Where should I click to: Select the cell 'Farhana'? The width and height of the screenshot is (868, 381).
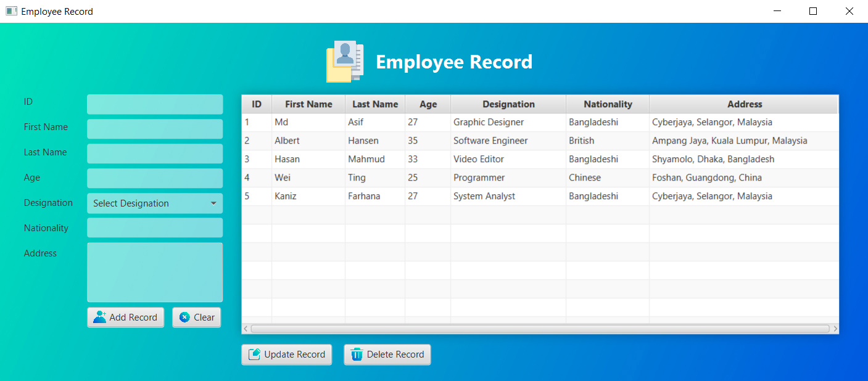coord(375,196)
